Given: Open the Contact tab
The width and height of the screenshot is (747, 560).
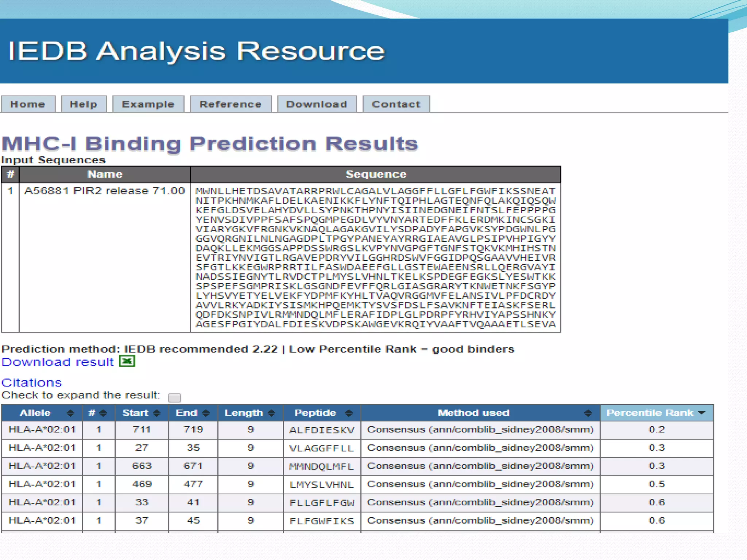Looking at the screenshot, I should (396, 104).
